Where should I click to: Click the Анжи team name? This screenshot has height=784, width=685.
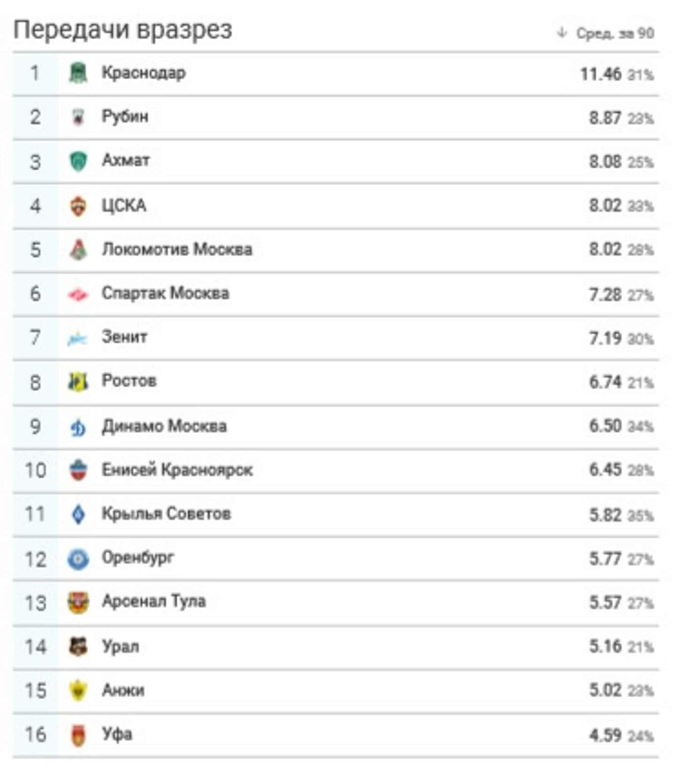pyautogui.click(x=123, y=691)
